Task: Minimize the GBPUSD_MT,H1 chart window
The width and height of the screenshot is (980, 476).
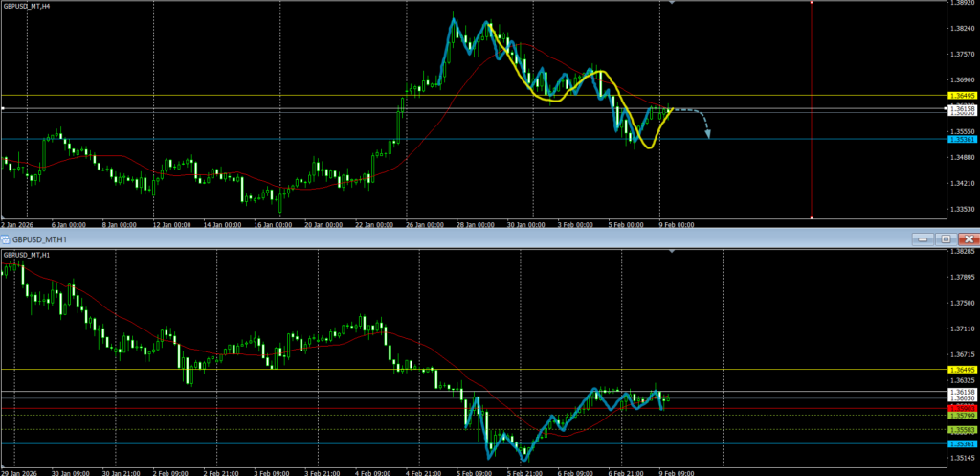Action: point(922,238)
